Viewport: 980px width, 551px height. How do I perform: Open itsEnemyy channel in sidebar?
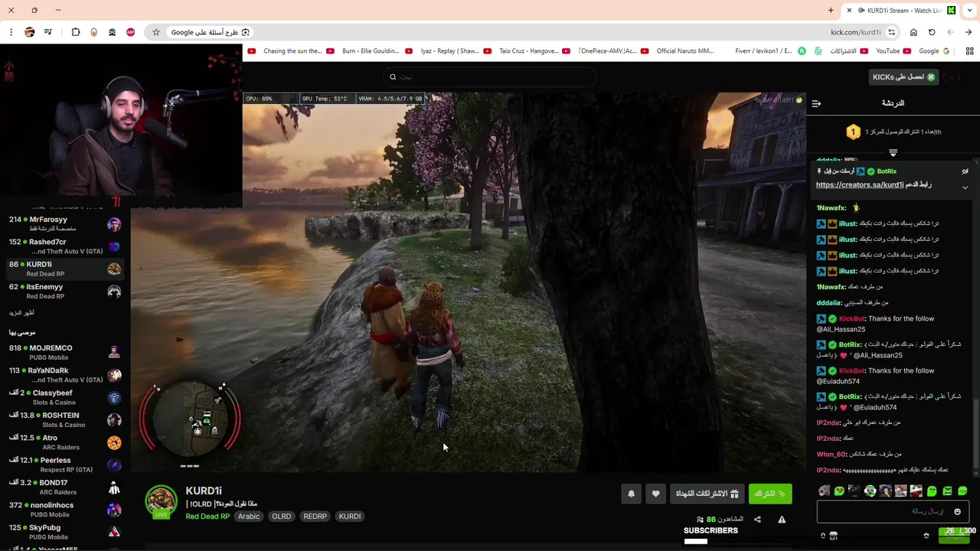65,292
